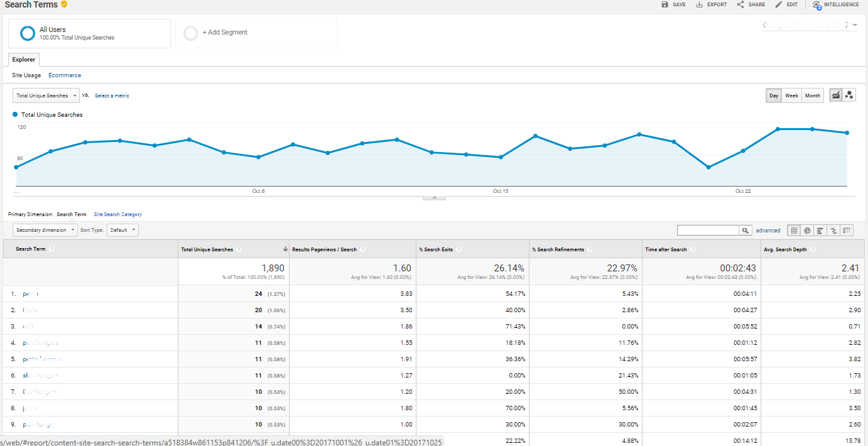
Task: Select the motion chart icon above the graph
Action: pyautogui.click(x=849, y=95)
